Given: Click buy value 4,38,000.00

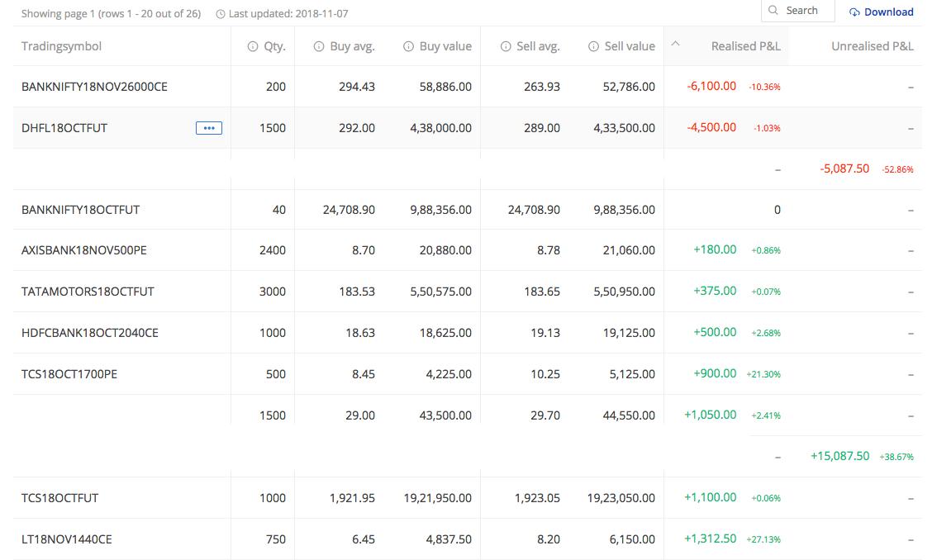Looking at the screenshot, I should point(440,128).
